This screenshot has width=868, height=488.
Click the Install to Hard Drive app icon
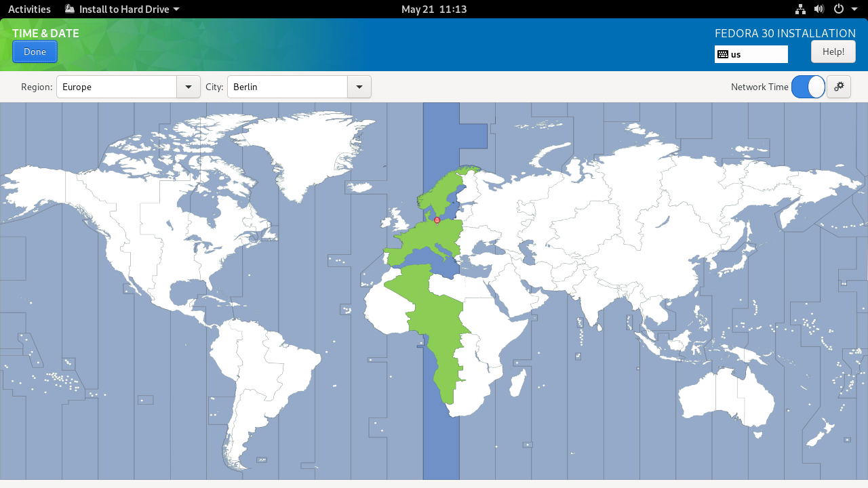70,9
